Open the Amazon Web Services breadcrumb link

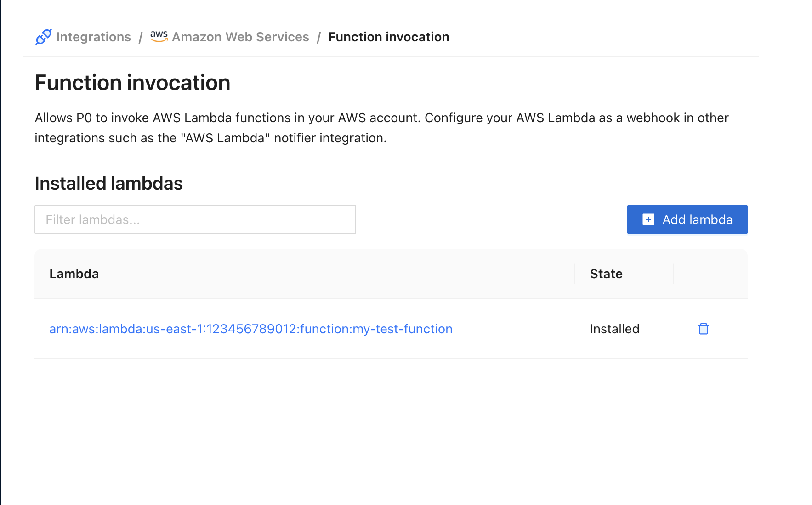(x=240, y=37)
